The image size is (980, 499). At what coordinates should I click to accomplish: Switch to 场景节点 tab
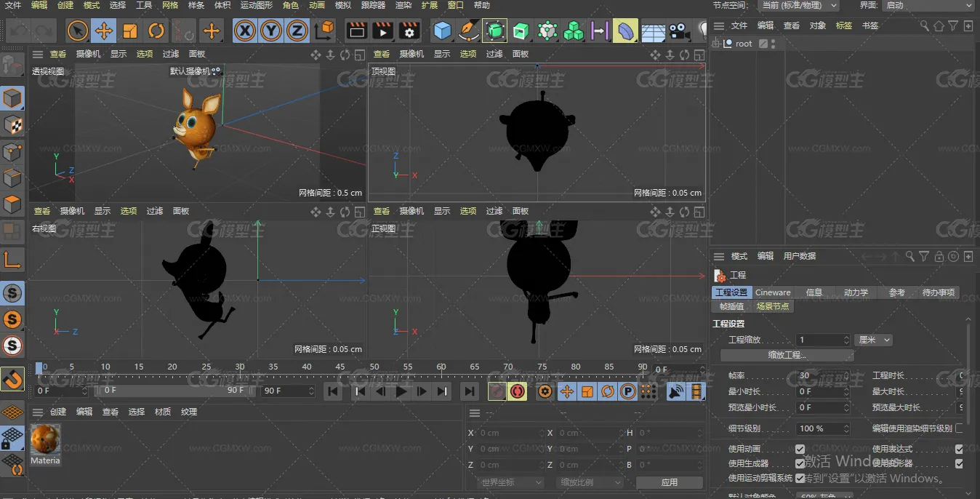(x=773, y=306)
